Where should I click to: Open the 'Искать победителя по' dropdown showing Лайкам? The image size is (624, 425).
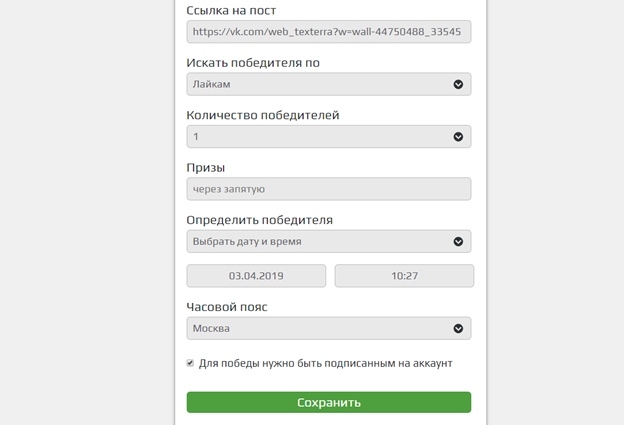point(329,84)
